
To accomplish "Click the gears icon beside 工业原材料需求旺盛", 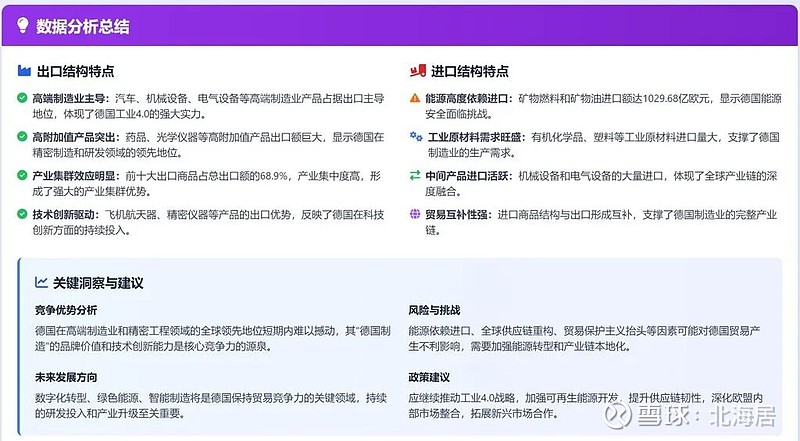I will point(416,136).
